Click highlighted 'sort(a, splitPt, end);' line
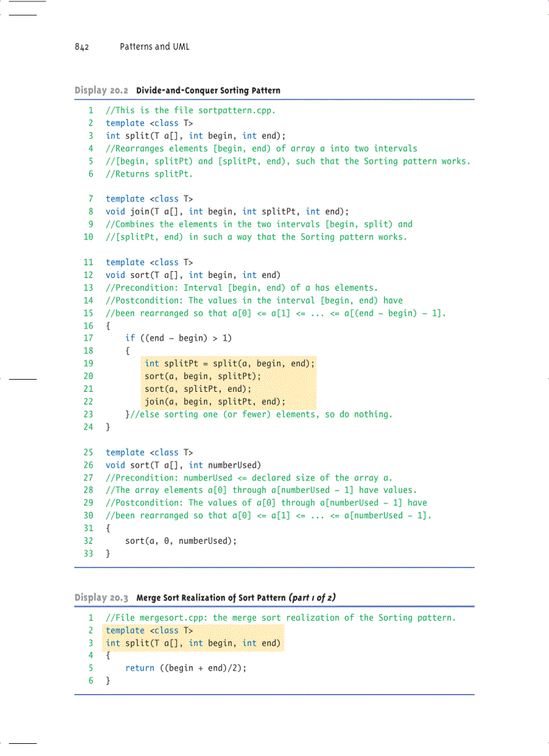This screenshot has height=756, width=549. (x=198, y=389)
